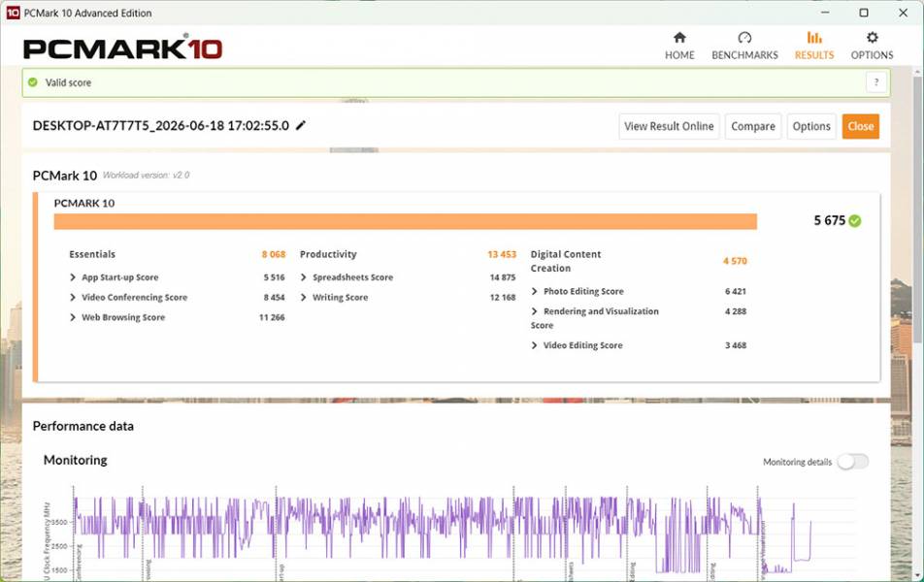This screenshot has width=924, height=582.
Task: Click the Benchmarks gauge icon
Action: point(744,38)
